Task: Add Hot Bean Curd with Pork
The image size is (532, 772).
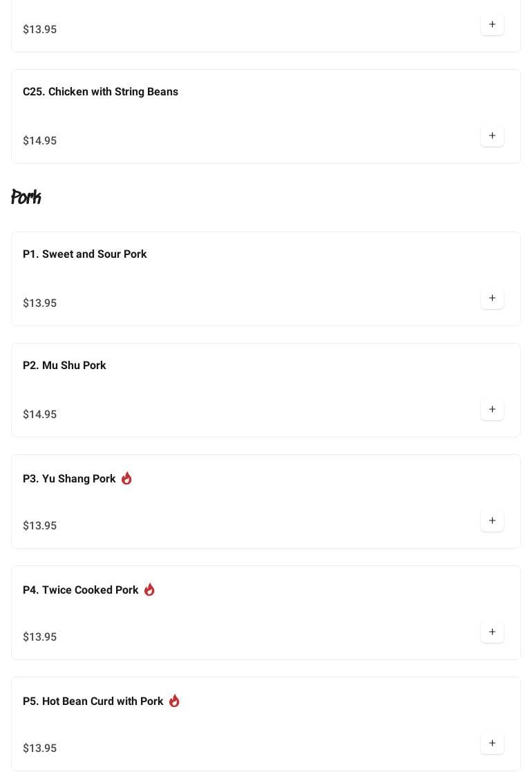Action: [492, 743]
